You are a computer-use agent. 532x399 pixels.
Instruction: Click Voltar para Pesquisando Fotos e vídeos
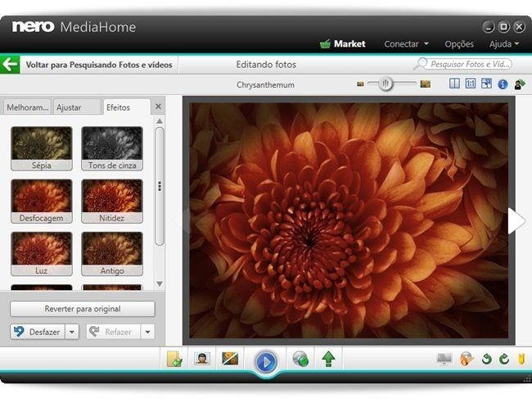99,65
